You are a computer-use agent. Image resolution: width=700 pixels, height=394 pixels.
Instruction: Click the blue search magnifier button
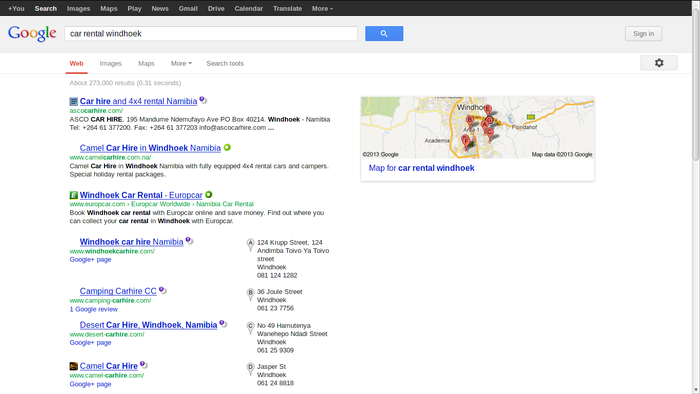point(384,33)
